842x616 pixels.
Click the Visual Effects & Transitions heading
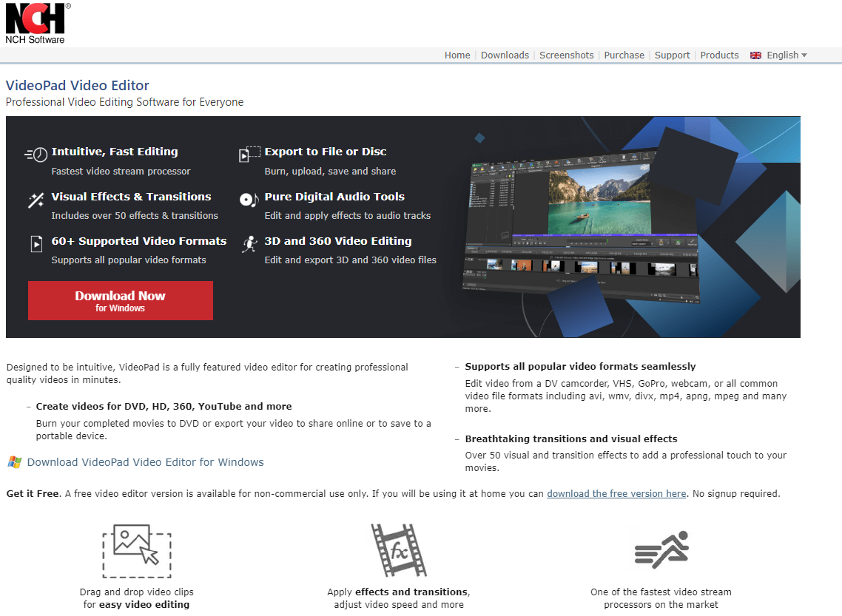tap(131, 197)
